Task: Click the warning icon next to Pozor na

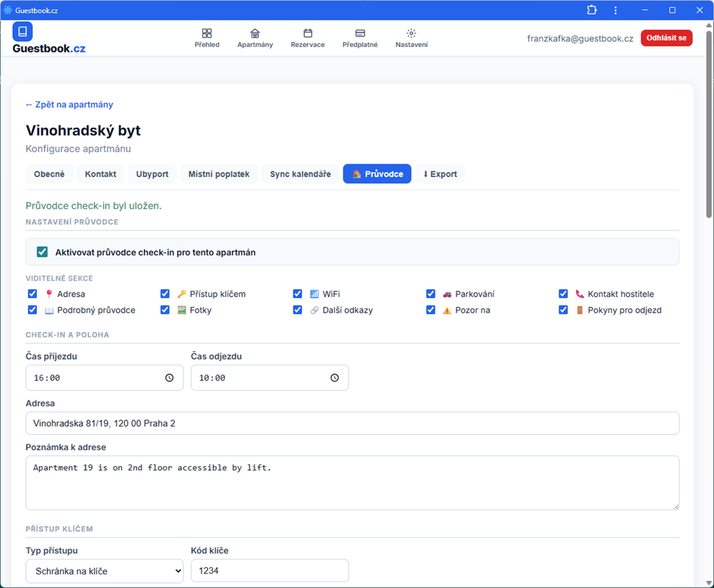Action: [447, 310]
